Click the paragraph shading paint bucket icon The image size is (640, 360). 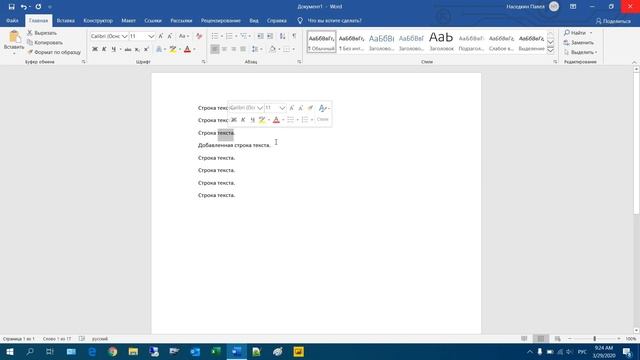272,49
